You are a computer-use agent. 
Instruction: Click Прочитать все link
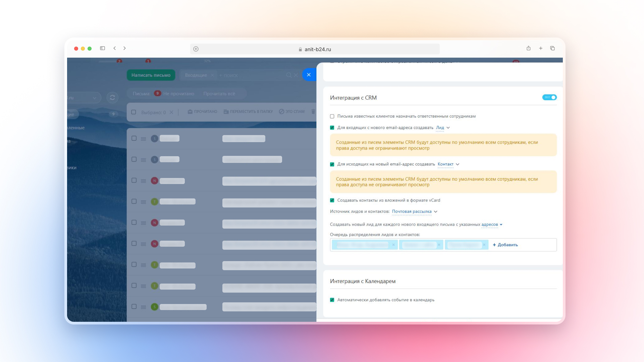(x=219, y=94)
